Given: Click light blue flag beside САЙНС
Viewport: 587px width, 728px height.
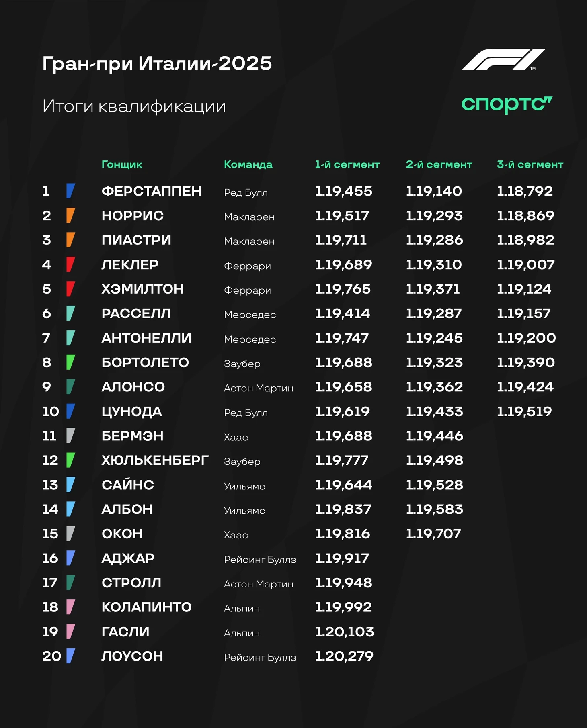Looking at the screenshot, I should [71, 485].
